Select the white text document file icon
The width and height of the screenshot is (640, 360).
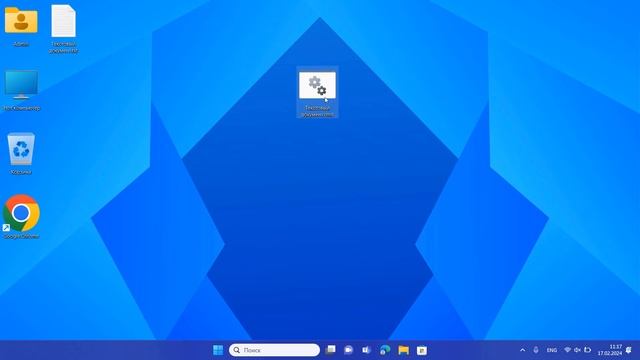pyautogui.click(x=63, y=21)
